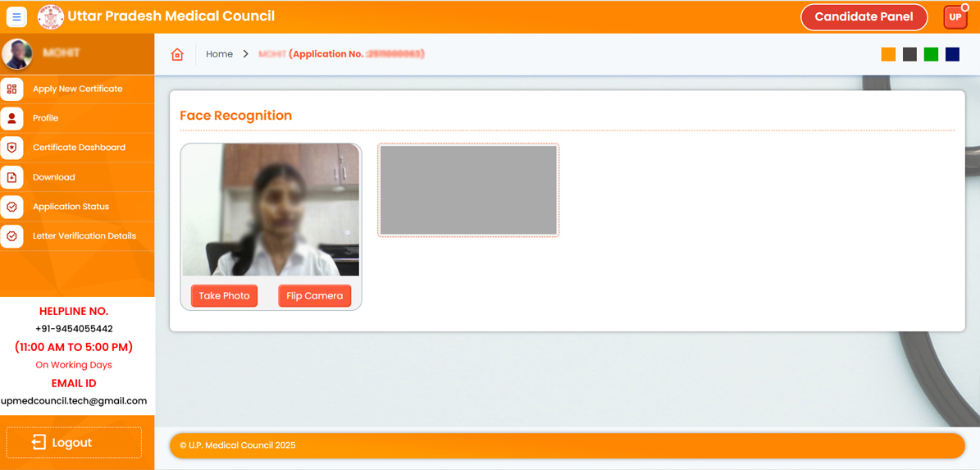Select the navy blue theme swatch
Viewport: 980px width, 470px height.
[952, 54]
